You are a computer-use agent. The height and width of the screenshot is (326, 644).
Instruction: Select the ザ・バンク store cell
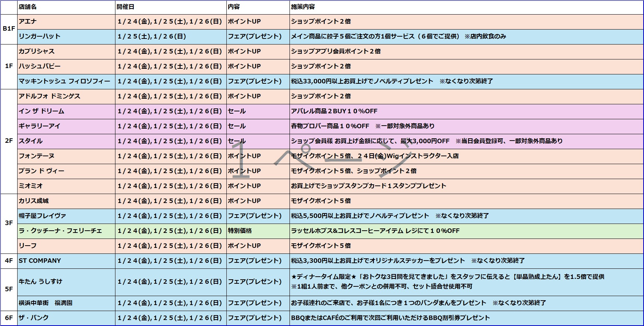click(66, 318)
